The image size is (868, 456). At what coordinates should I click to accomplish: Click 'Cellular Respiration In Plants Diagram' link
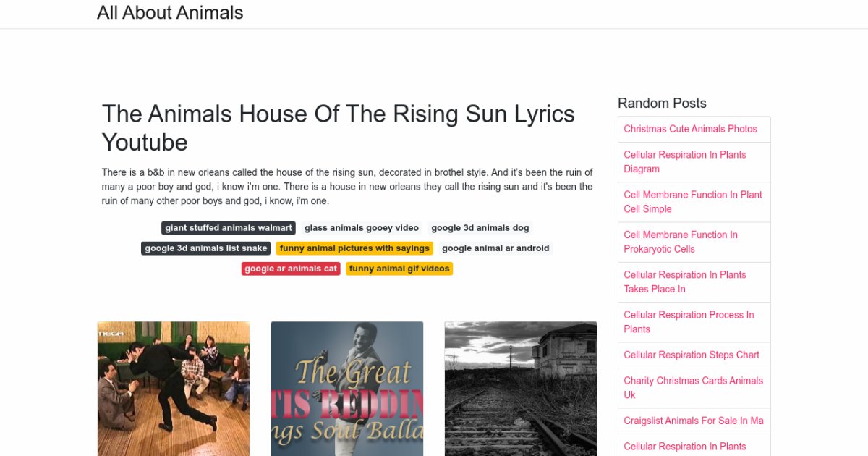coord(684,161)
